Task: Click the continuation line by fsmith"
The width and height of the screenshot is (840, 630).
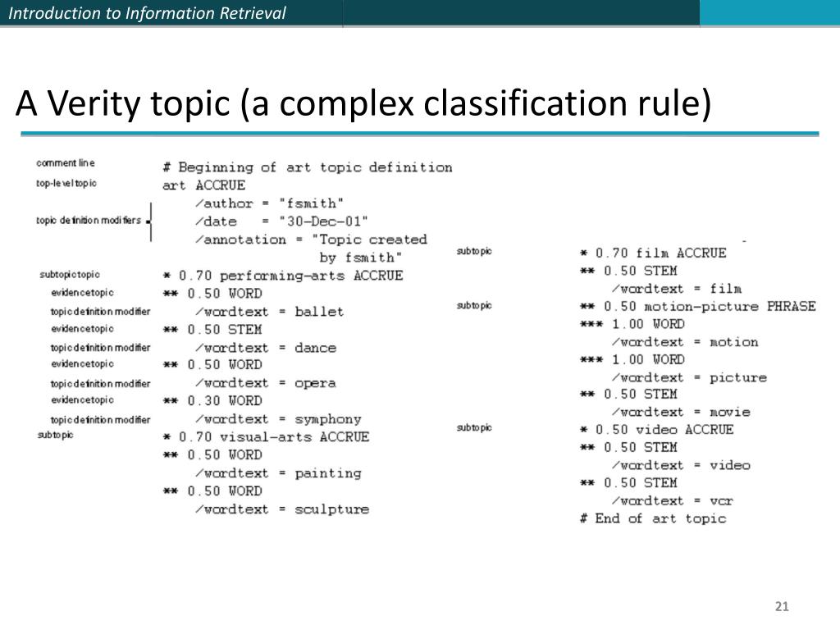Action: [361, 258]
